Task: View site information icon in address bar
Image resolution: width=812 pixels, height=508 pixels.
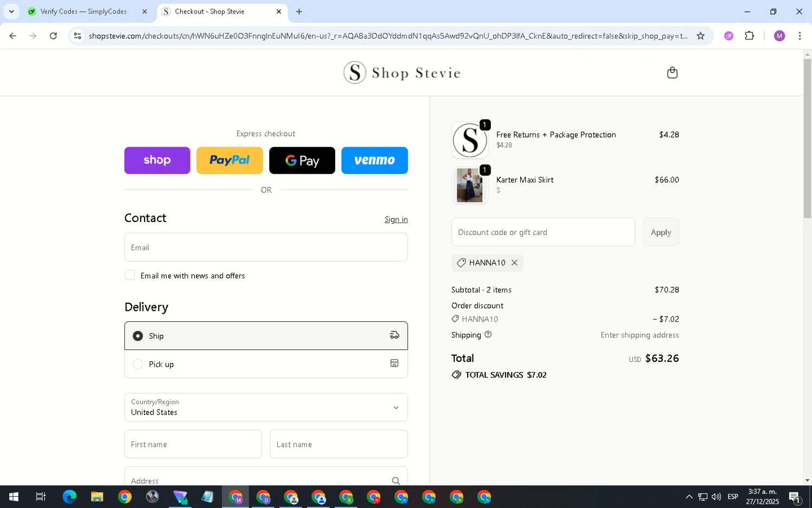Action: pos(77,36)
